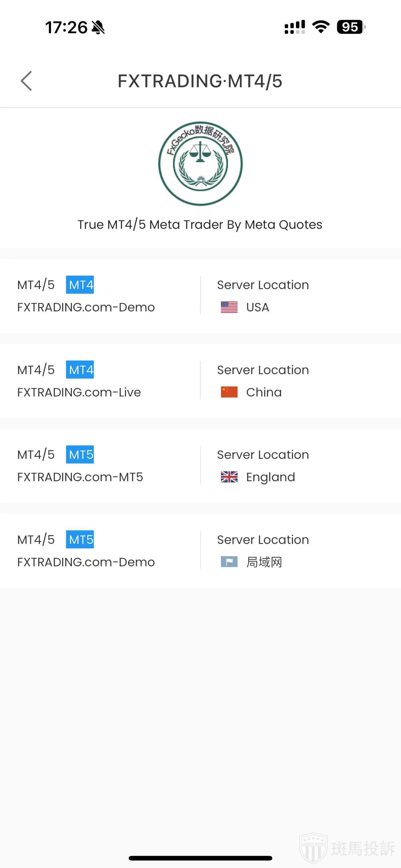Tap the cellular signal bars icon
This screenshot has width=401, height=868.
(294, 27)
